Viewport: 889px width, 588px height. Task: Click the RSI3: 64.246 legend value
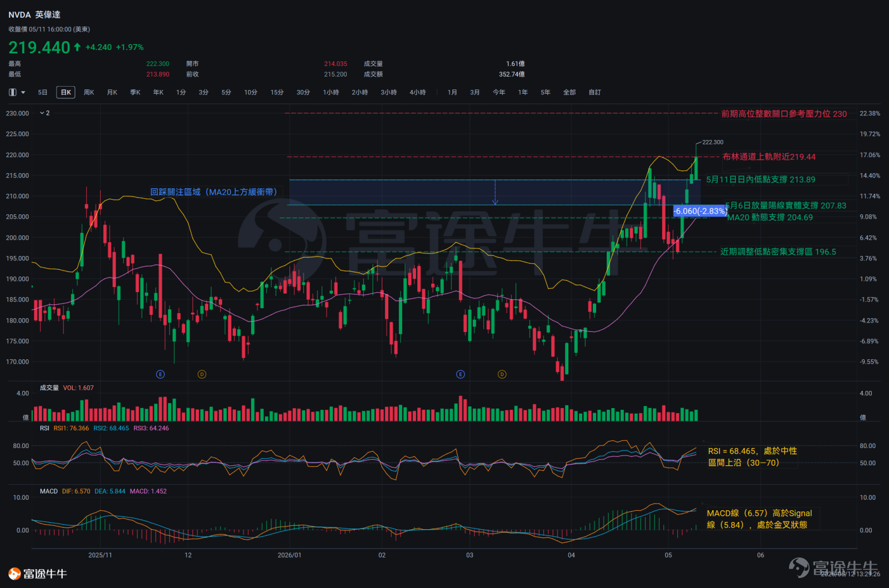coord(151,428)
